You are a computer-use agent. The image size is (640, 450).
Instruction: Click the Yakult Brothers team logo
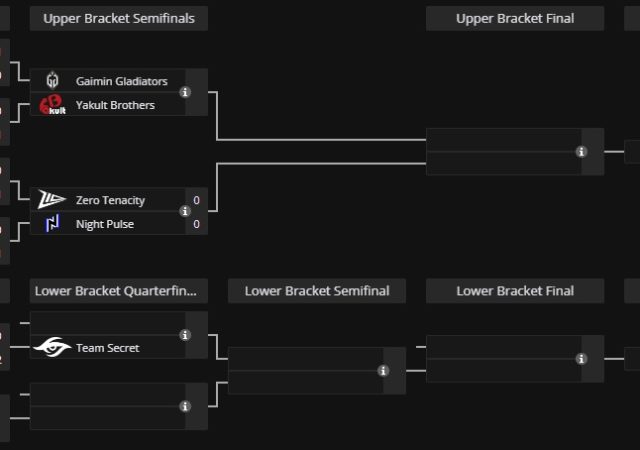pyautogui.click(x=53, y=105)
